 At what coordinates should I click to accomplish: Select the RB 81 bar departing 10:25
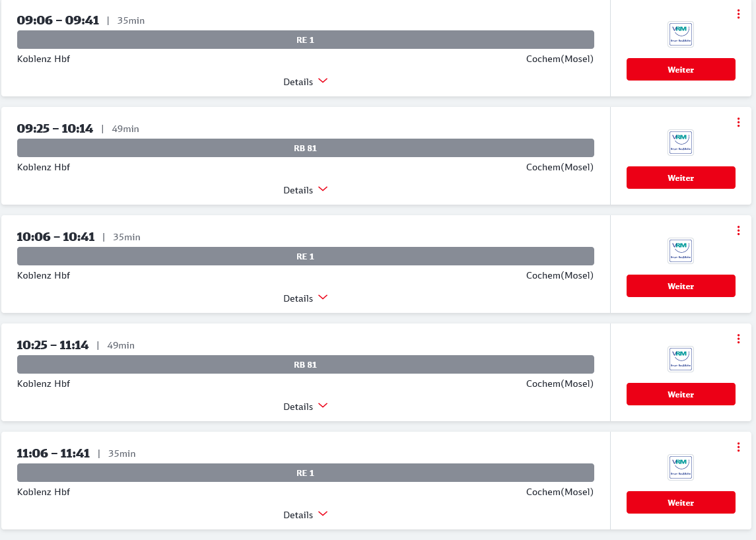click(x=306, y=364)
